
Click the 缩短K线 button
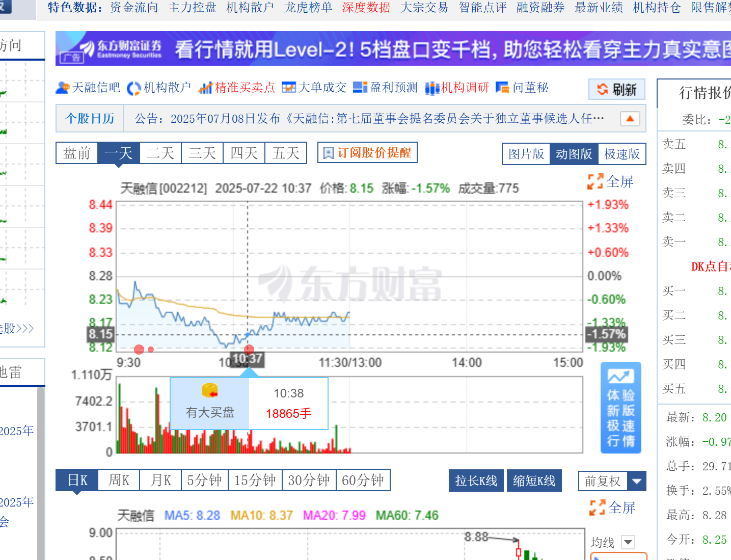[534, 481]
